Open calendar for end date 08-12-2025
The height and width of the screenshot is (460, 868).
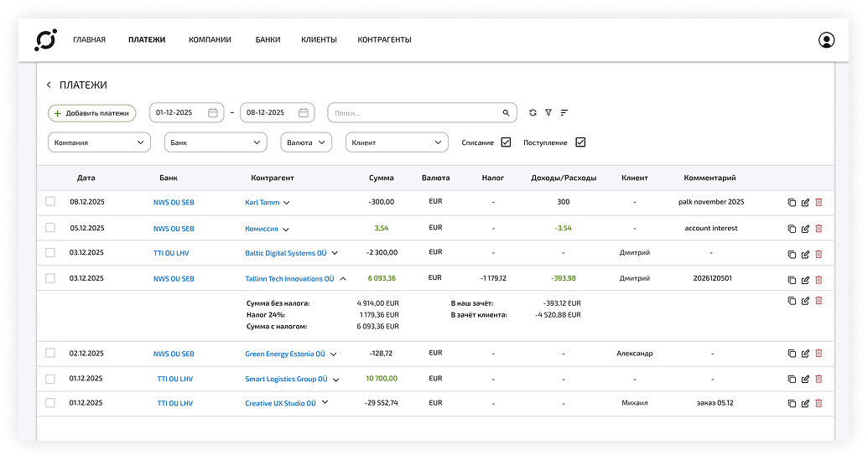(x=304, y=112)
